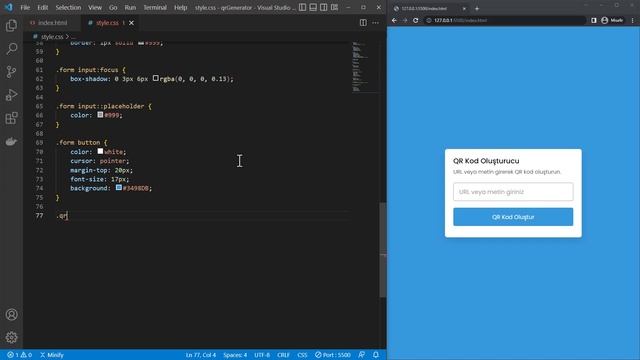Open the Run menu
640x360 pixels.
click(130, 7)
